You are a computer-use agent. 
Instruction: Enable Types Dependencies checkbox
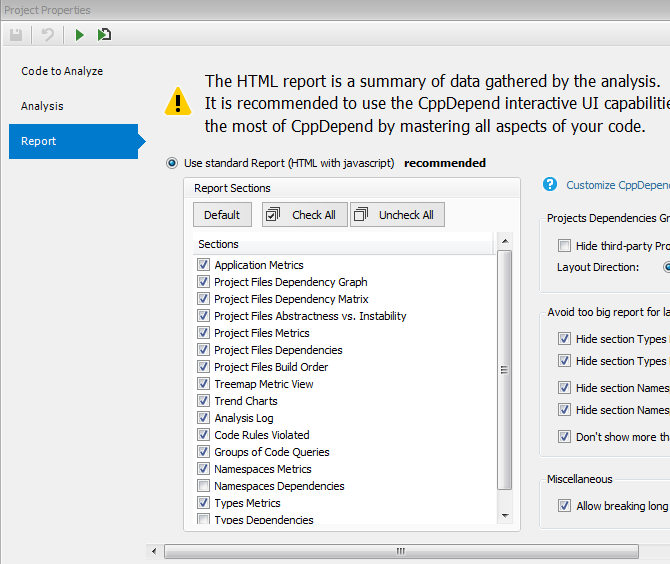tap(203, 519)
